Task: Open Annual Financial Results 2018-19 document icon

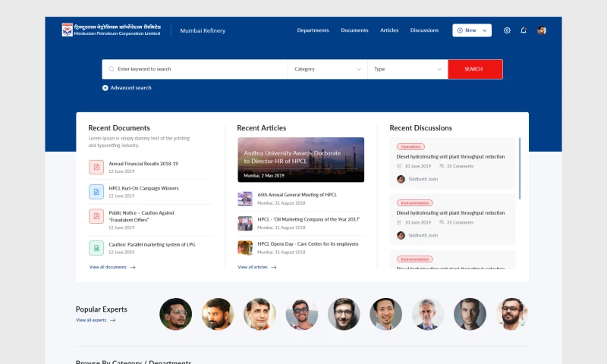Action: click(96, 167)
